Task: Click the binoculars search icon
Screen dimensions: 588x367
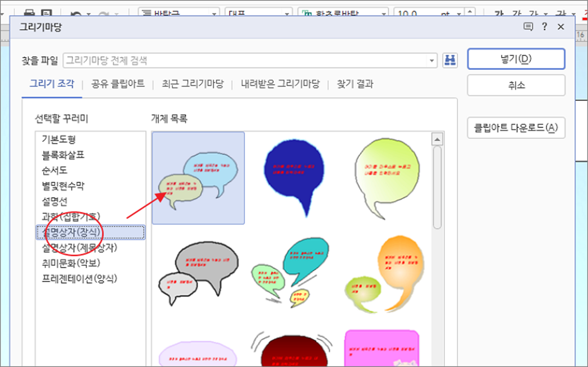Action: pos(450,60)
